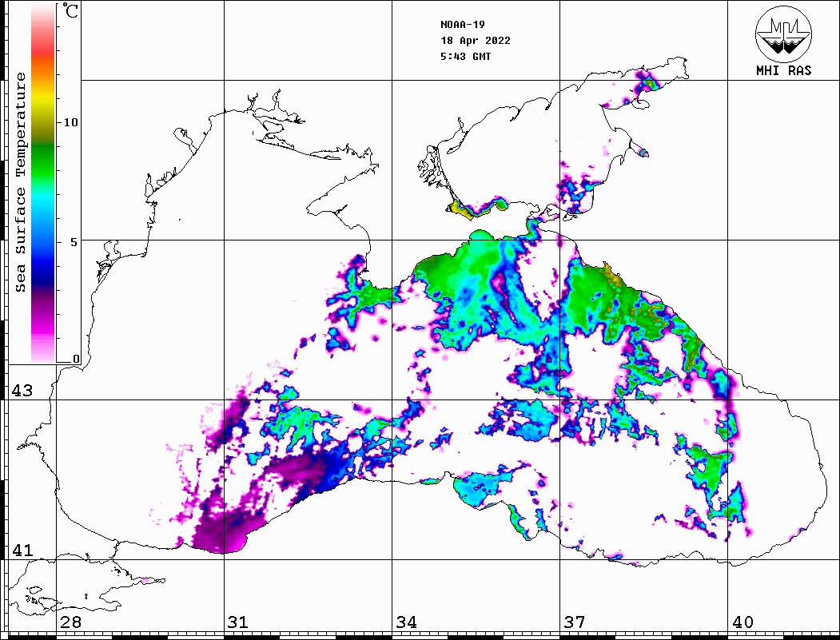Click longitude label '28'

[70, 622]
